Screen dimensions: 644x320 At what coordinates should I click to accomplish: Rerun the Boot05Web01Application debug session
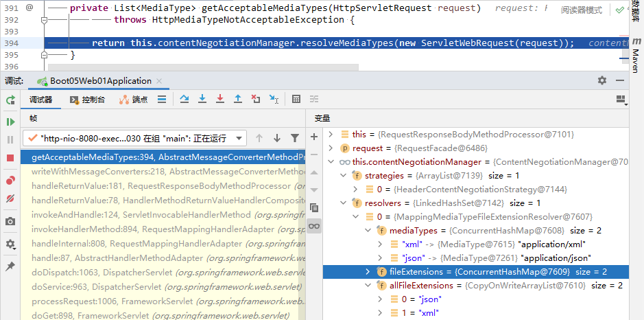click(11, 100)
